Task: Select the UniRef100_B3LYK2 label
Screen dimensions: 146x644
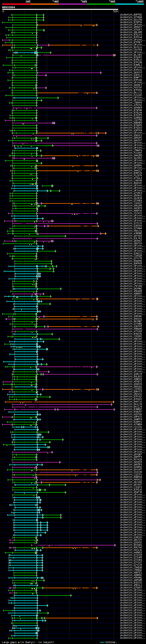Action: pyautogui.click(x=131, y=238)
